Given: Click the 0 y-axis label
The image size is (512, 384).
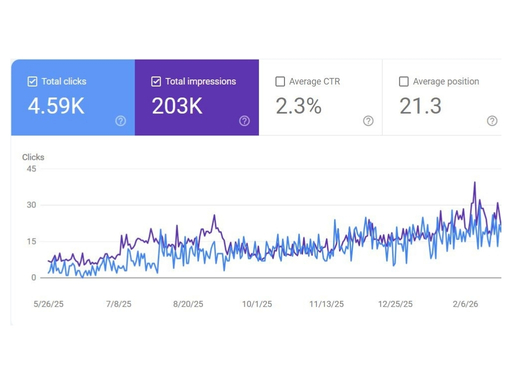Looking at the screenshot, I should (34, 277).
